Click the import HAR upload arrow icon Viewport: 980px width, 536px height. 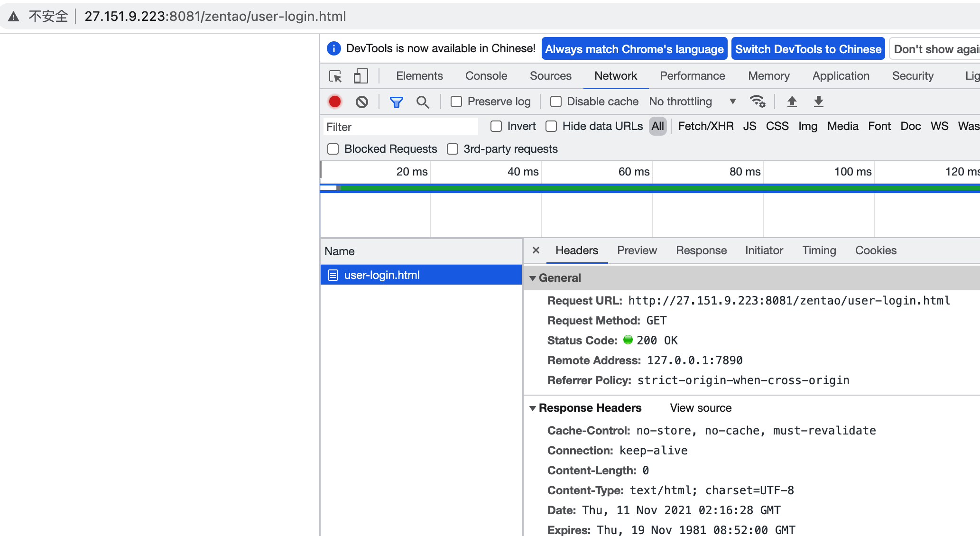792,102
